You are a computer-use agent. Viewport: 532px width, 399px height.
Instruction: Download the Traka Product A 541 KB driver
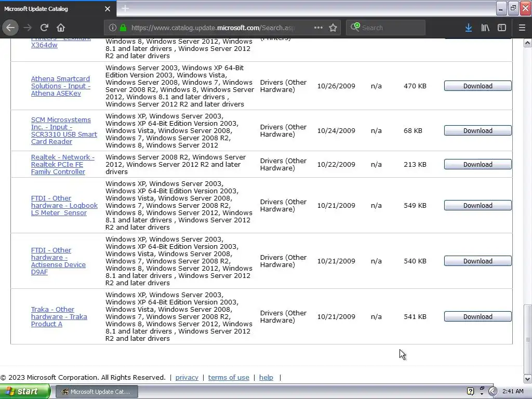click(x=478, y=316)
